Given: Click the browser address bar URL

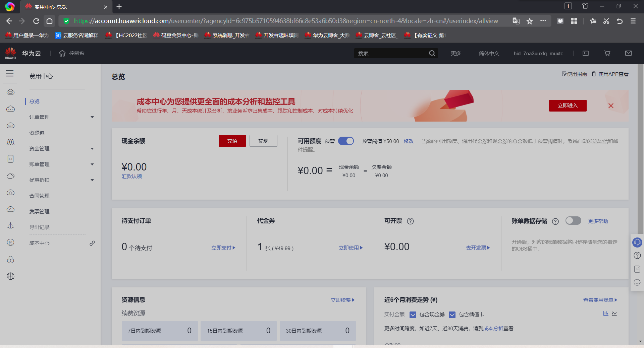Looking at the screenshot, I should pyautogui.click(x=286, y=21).
